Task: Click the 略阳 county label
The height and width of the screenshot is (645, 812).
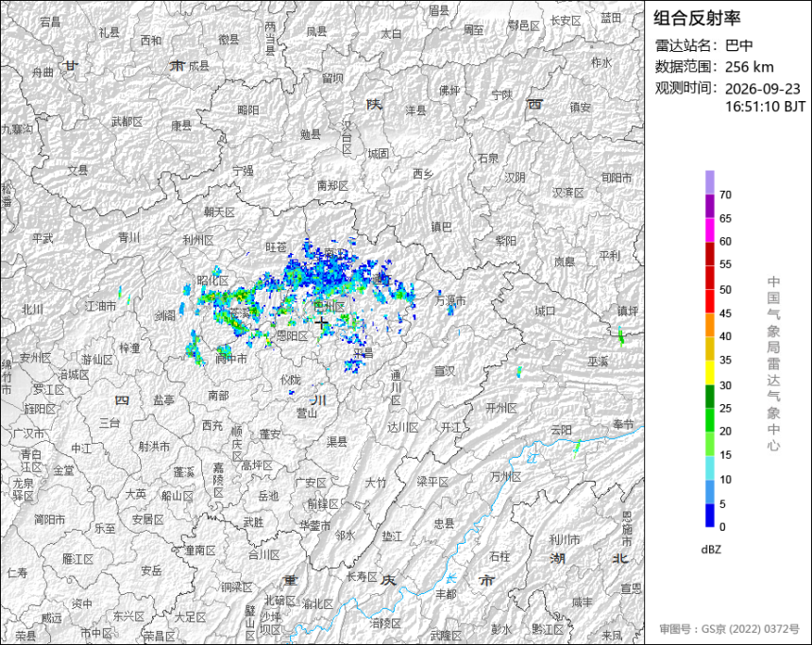Action: pyautogui.click(x=247, y=110)
